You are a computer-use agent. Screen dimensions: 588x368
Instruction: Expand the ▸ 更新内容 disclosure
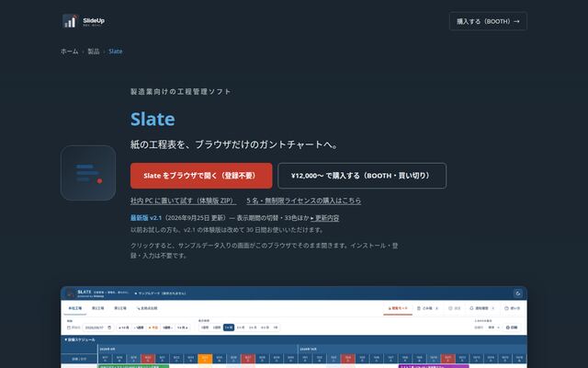tap(324, 218)
